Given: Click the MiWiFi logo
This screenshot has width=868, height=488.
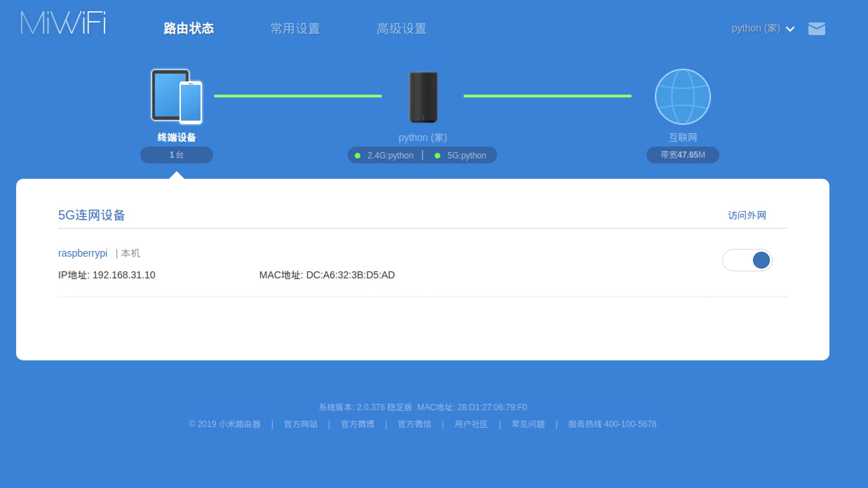Looking at the screenshot, I should [x=63, y=23].
